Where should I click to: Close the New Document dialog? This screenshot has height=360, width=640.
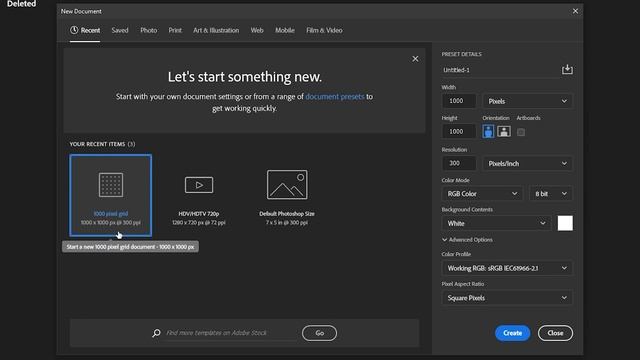[575, 11]
